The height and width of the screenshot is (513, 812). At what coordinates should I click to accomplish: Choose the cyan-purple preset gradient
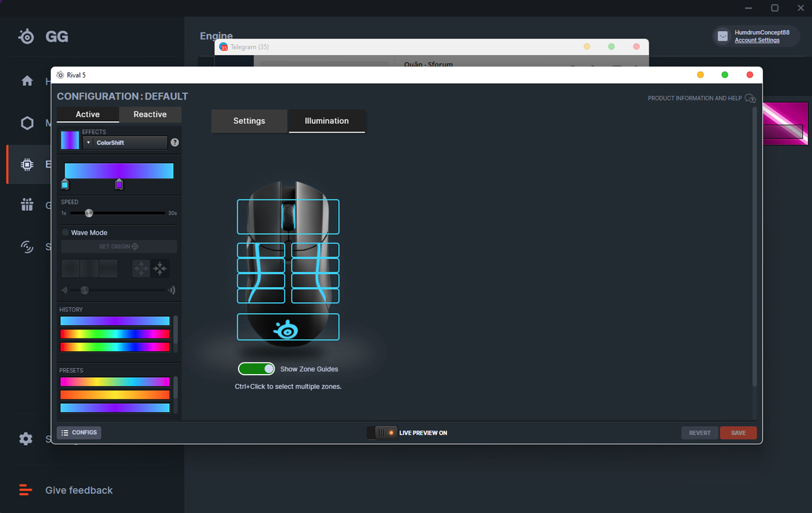pyautogui.click(x=115, y=408)
